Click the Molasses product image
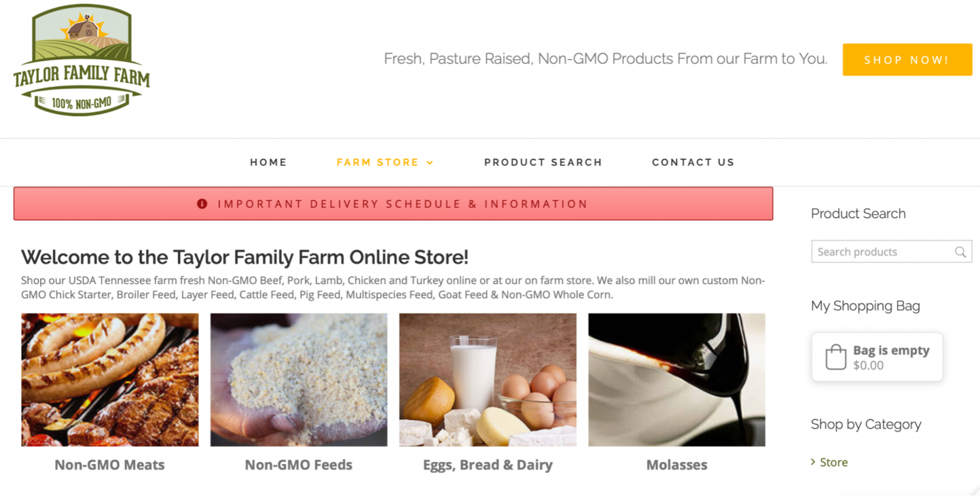 click(676, 379)
